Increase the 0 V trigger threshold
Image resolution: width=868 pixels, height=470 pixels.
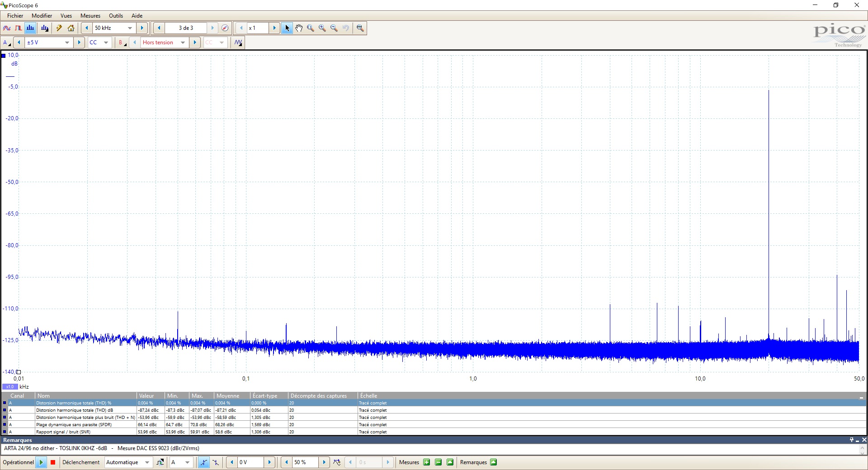[269, 462]
